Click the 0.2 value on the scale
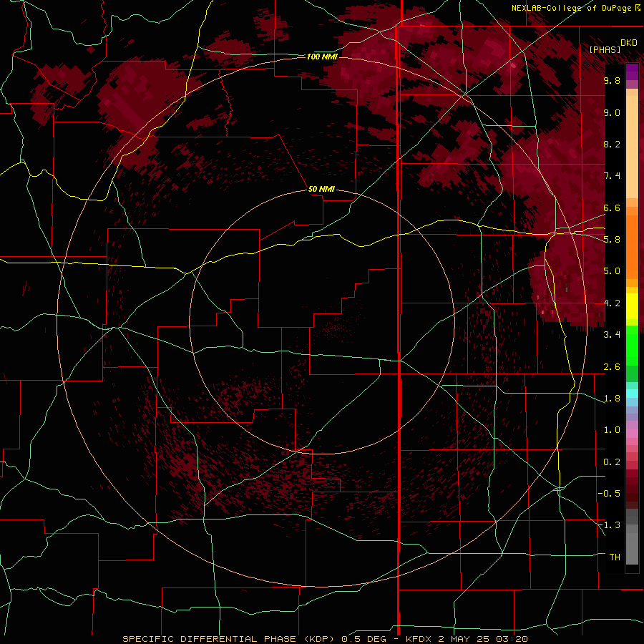The image size is (644, 644). coord(612,462)
